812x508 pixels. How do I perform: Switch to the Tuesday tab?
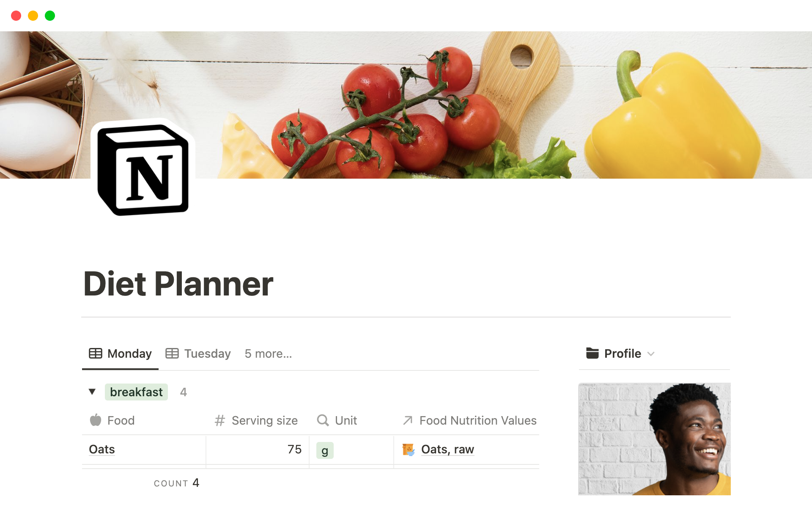[x=198, y=353]
